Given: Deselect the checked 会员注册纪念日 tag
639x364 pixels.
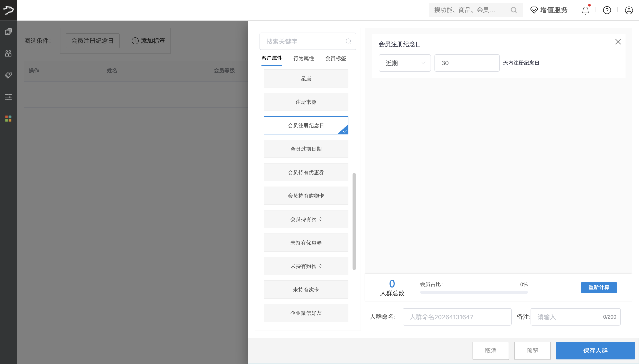Looking at the screenshot, I should 306,125.
